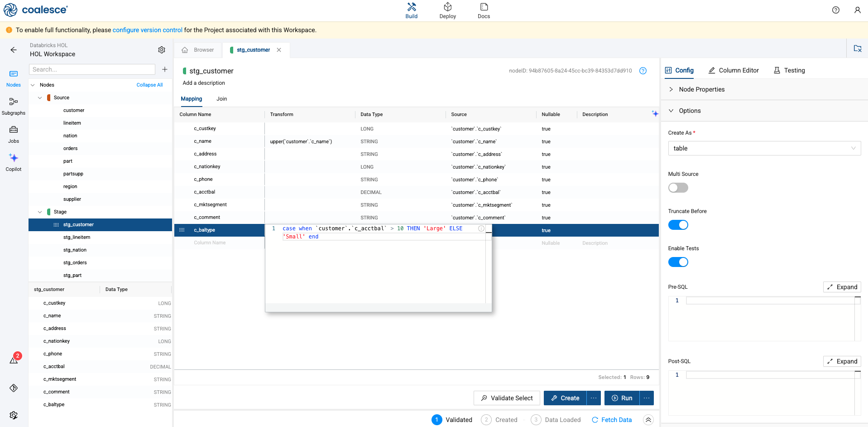Viewport: 868px width, 427px height.
Task: Open the Testing tab
Action: click(789, 70)
